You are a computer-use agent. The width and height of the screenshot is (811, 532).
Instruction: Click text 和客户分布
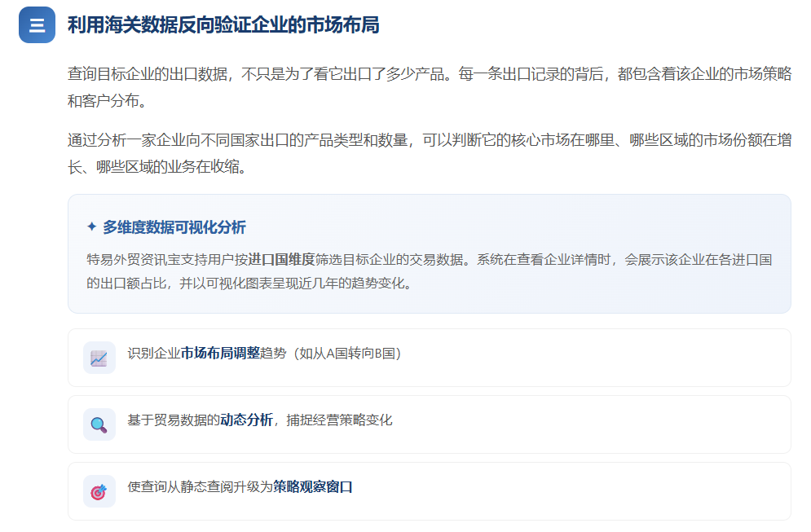click(104, 101)
